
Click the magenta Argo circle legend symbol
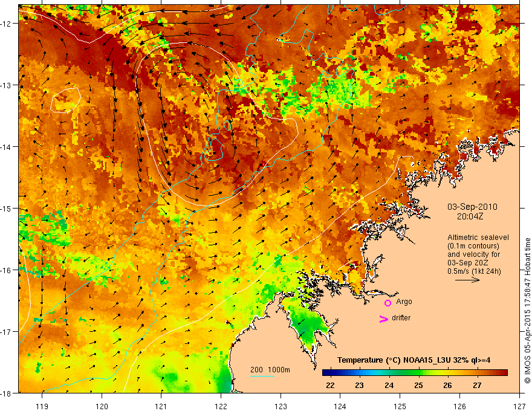click(x=388, y=303)
